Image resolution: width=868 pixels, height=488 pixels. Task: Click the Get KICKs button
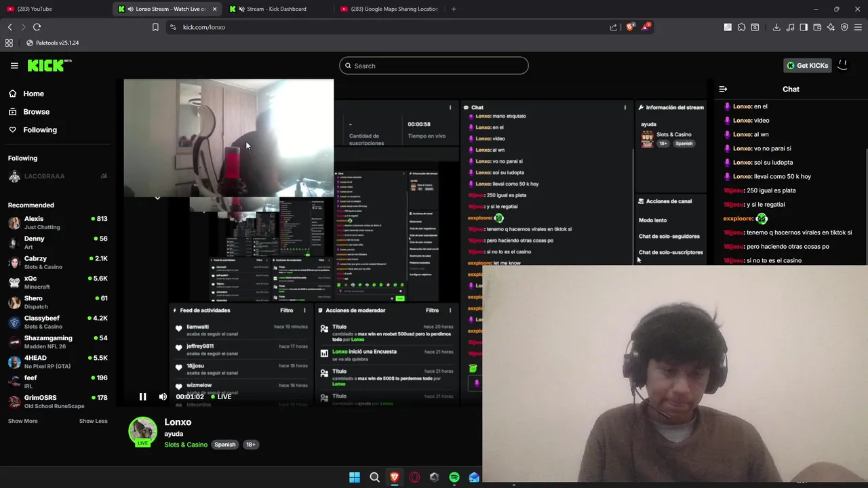tap(807, 65)
